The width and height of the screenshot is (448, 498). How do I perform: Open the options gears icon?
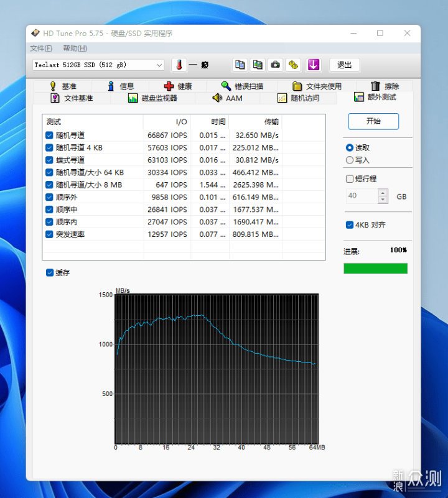click(293, 65)
